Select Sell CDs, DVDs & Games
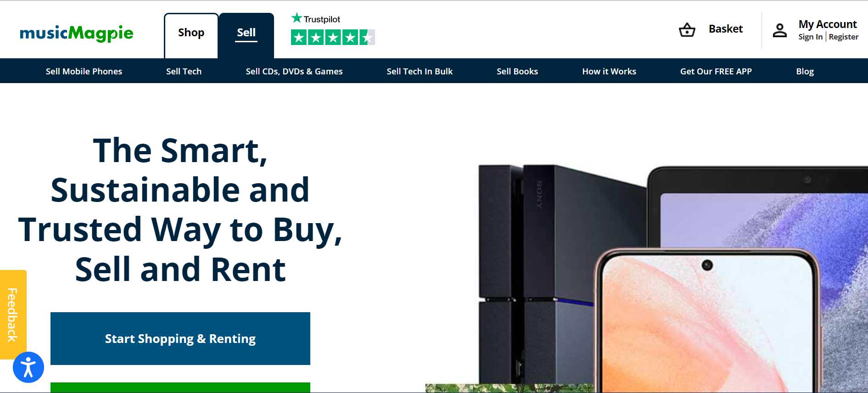Viewport: 868px width, 393px height. coord(294,71)
